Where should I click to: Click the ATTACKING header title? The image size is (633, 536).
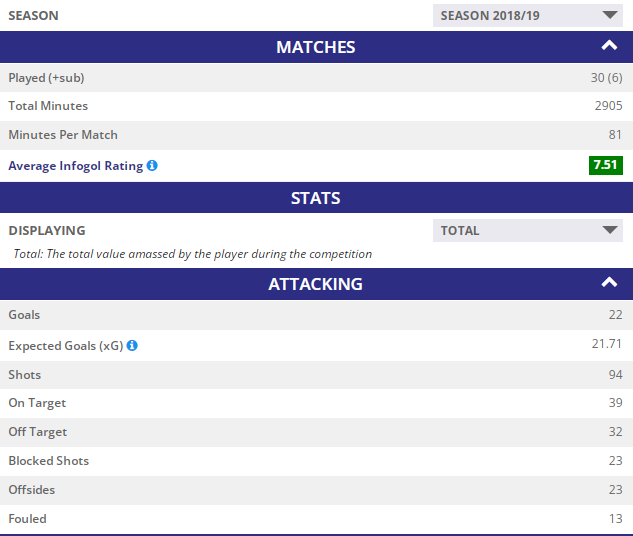[316, 284]
